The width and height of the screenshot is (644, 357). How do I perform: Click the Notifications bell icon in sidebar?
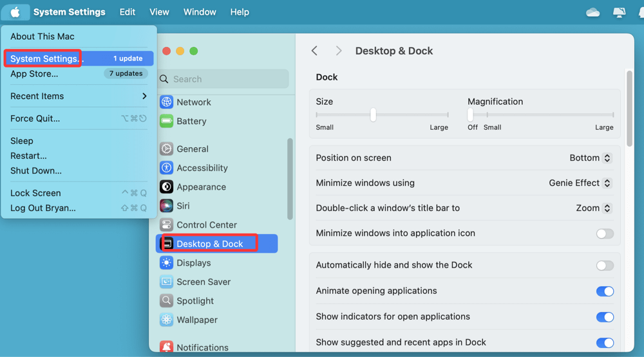(x=166, y=347)
